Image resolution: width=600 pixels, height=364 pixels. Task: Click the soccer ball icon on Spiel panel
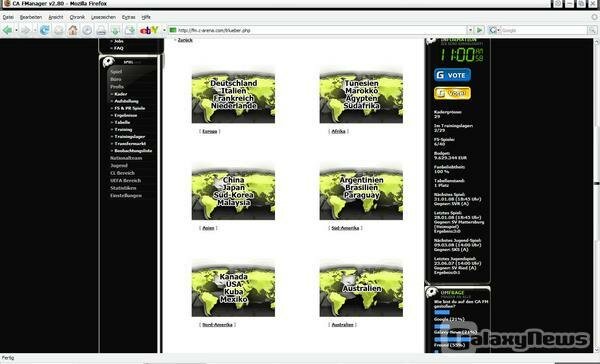(109, 62)
